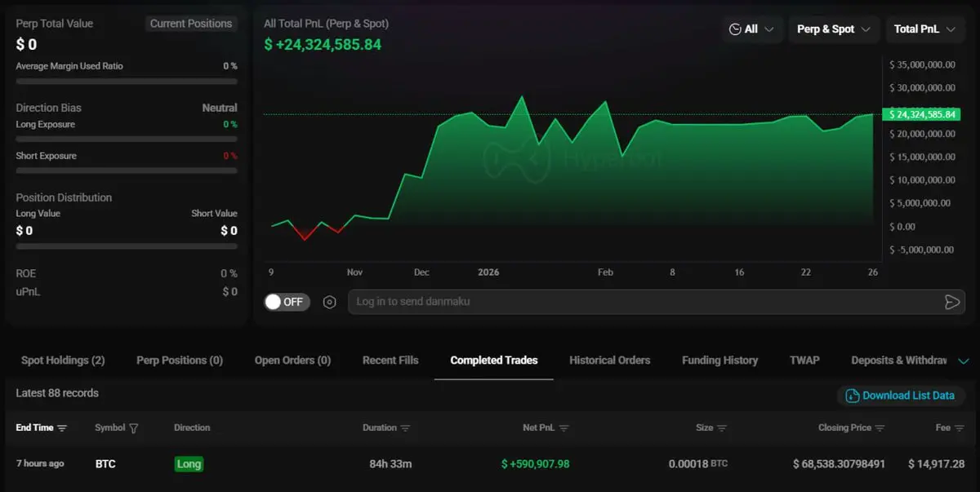
Task: Click the 2026 label on chart axis
Action: pyautogui.click(x=488, y=273)
